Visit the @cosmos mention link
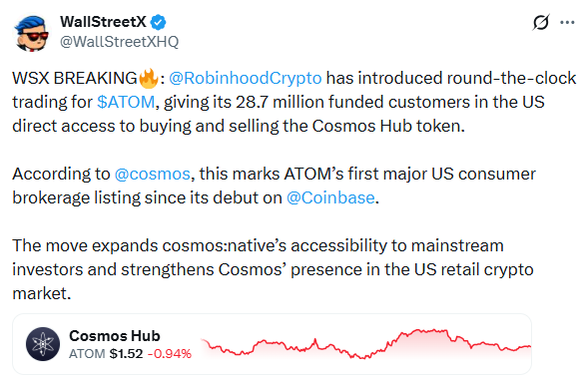The width and height of the screenshot is (588, 378). (153, 174)
